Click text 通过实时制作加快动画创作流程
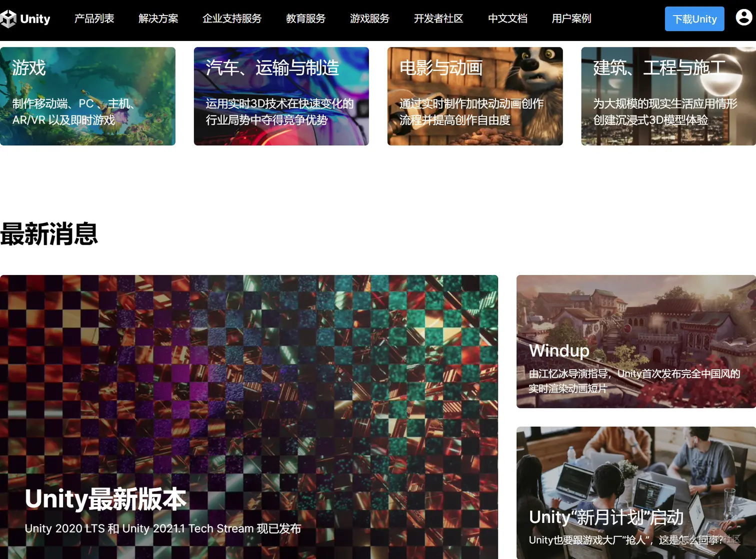 pos(471,111)
